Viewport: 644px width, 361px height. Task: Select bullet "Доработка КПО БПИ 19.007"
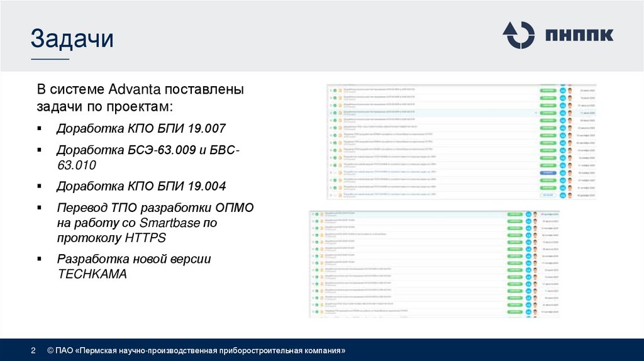[x=141, y=128]
